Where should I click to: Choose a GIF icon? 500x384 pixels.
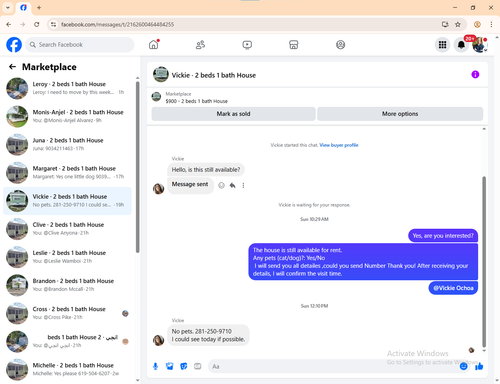pyautogui.click(x=198, y=366)
